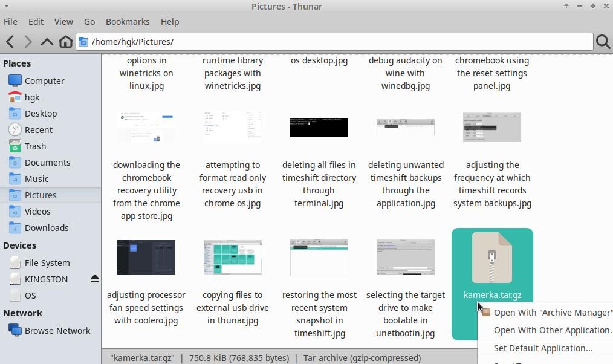613x364 pixels.
Task: Navigate back using the back arrow icon
Action: pyautogui.click(x=10, y=41)
